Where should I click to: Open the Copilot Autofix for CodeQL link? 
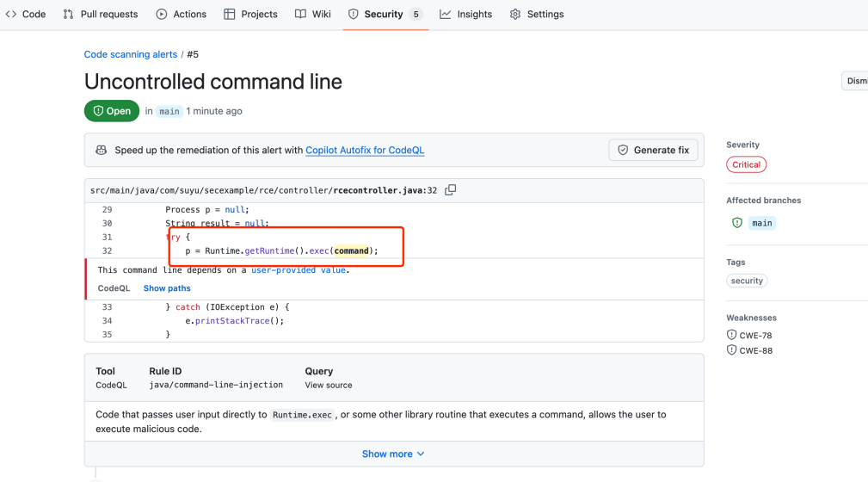point(365,150)
